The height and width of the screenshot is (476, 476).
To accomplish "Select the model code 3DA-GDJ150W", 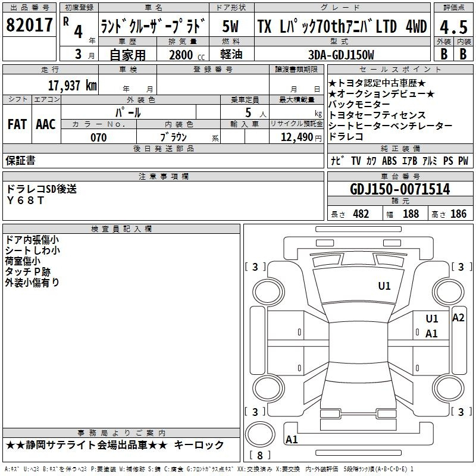I will coord(341,55).
